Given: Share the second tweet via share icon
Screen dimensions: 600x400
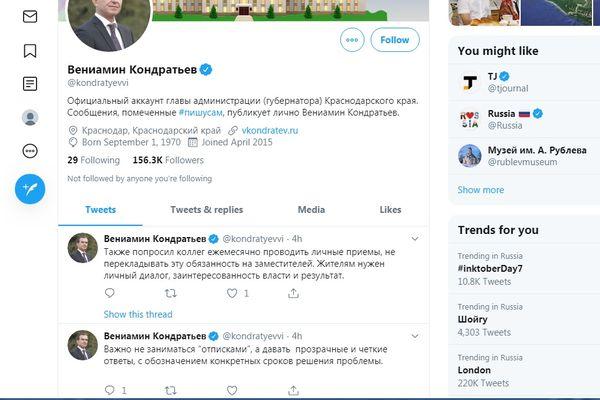Looking at the screenshot, I should coord(293,390).
